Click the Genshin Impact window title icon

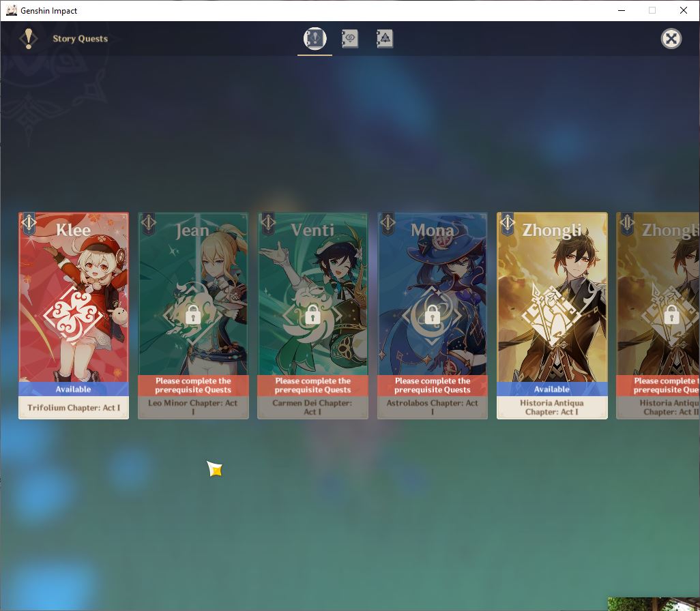[x=11, y=10]
